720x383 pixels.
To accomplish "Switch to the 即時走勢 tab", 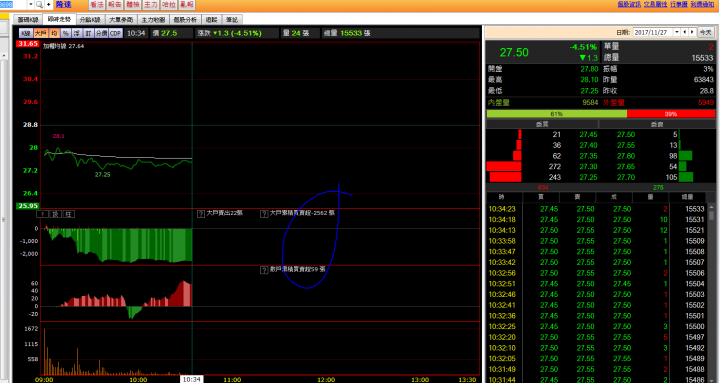I will (59, 19).
